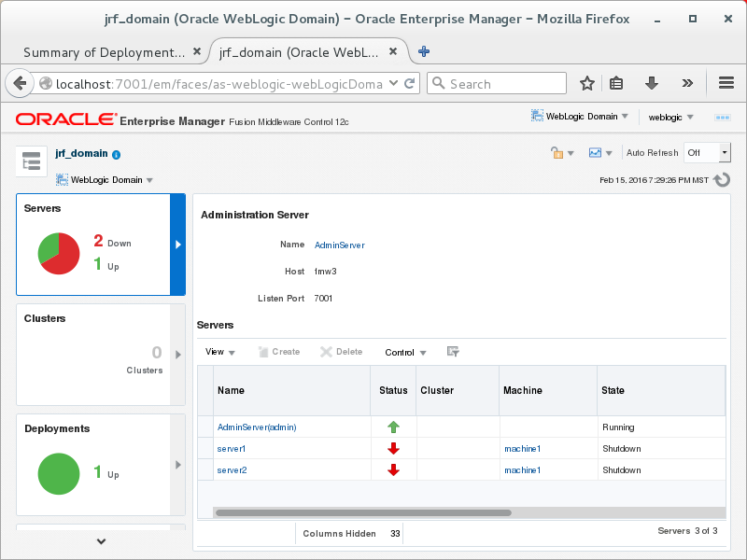Screen dimensions: 747x560
Task: Click the red down status for server2
Action: point(393,470)
